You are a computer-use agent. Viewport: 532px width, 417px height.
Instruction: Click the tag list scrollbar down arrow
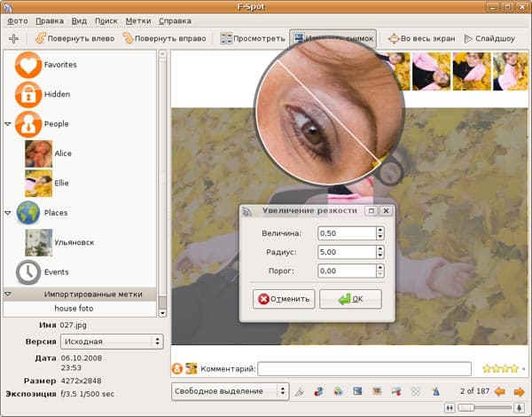point(162,312)
